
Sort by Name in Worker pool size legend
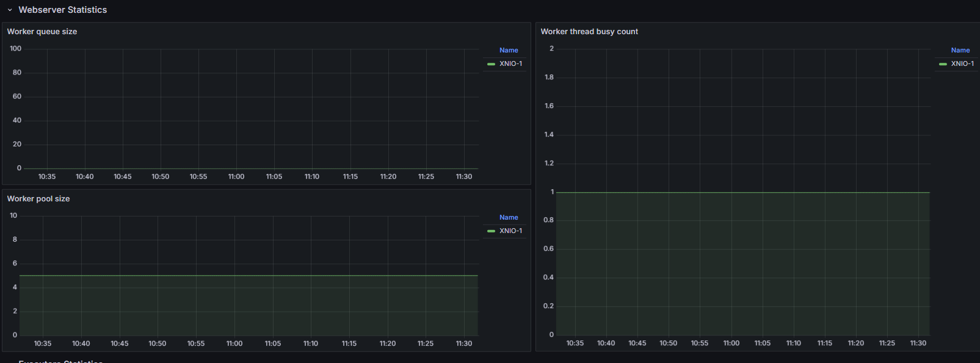pyautogui.click(x=509, y=218)
